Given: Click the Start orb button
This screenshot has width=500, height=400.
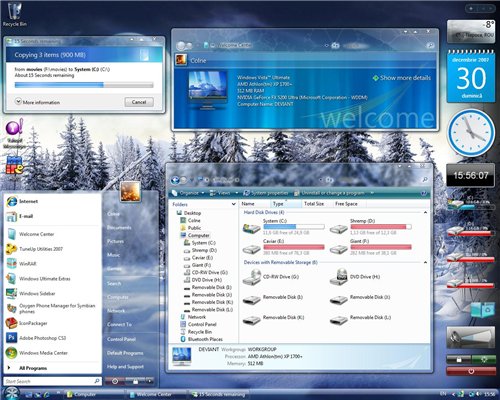Looking at the screenshot, I should pyautogui.click(x=11, y=393).
